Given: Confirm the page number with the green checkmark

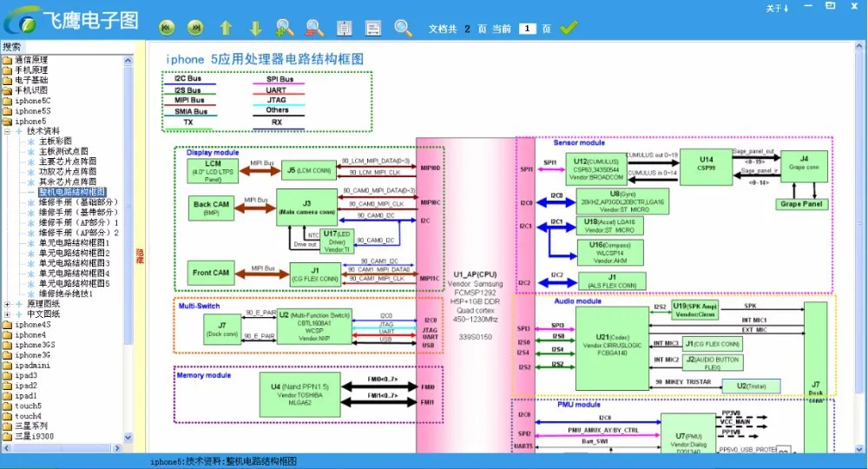Looking at the screenshot, I should pos(569,28).
